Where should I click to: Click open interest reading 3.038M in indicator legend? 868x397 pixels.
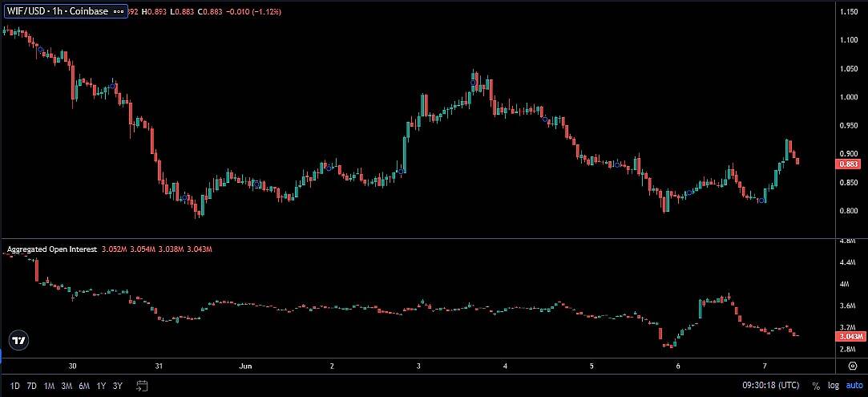coord(171,249)
